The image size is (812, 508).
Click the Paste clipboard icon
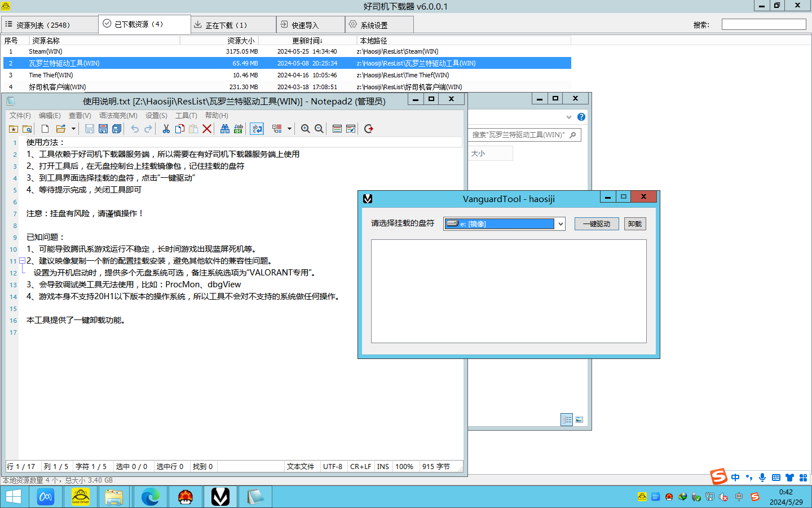193,129
